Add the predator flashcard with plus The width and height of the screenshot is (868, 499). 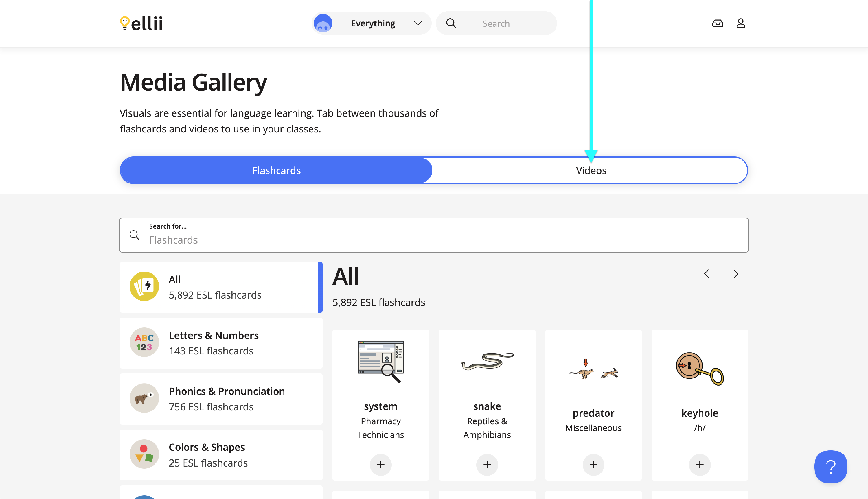point(593,464)
